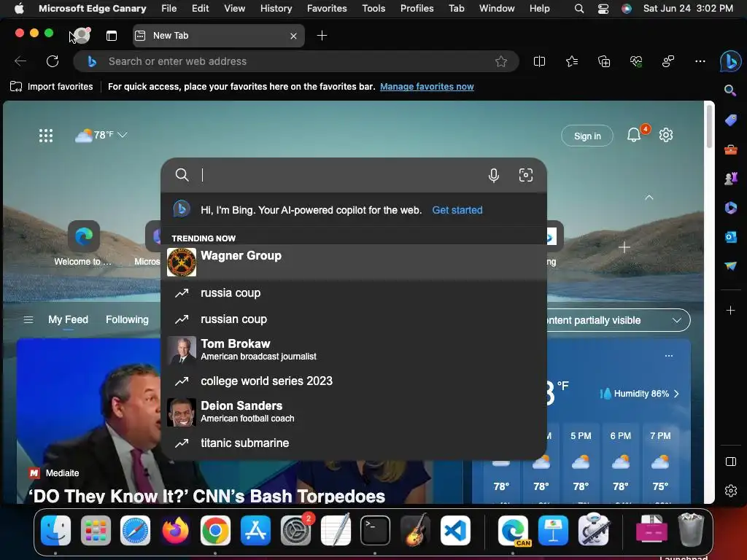Click the address bar field
Image resolution: width=747 pixels, height=560 pixels.
(295, 61)
